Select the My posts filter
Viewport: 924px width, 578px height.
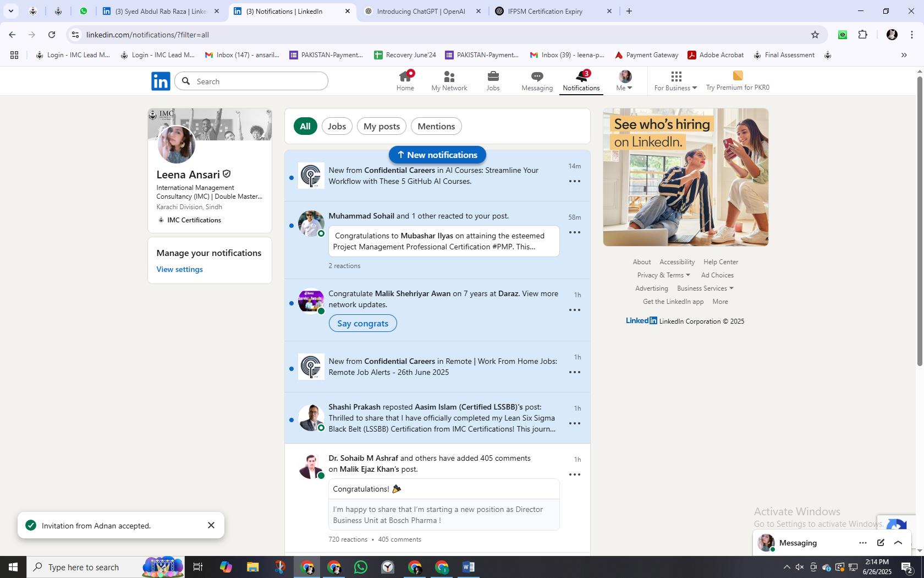click(x=382, y=126)
